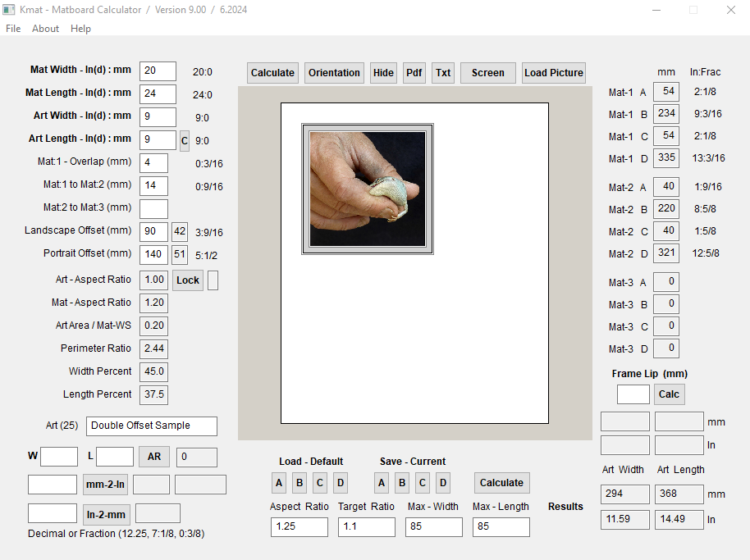Click the Frame Lip Calc button
Viewport: 750px width, 560px height.
coord(669,394)
